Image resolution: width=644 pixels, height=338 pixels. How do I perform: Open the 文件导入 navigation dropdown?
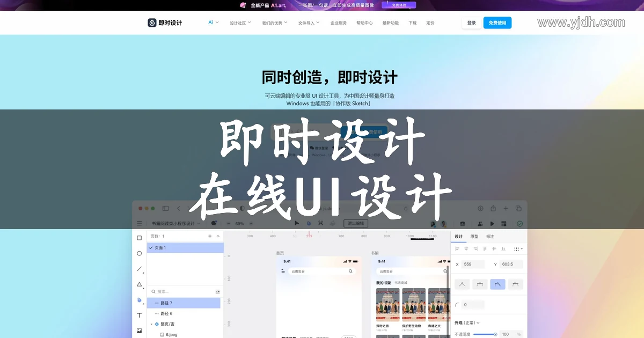(x=309, y=23)
